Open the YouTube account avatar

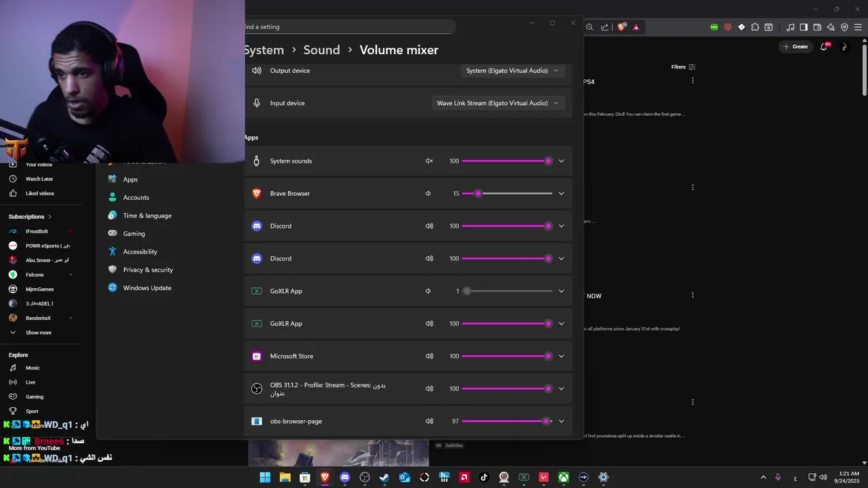point(844,47)
